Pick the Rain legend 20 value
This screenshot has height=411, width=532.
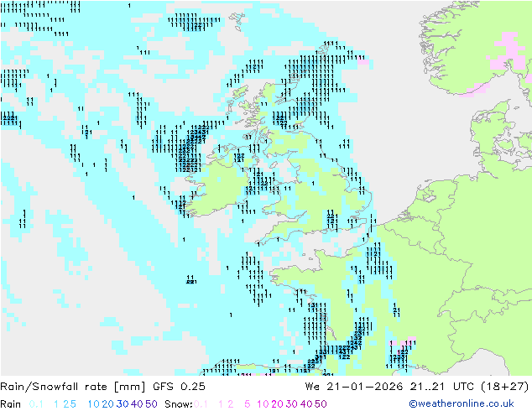click(107, 404)
